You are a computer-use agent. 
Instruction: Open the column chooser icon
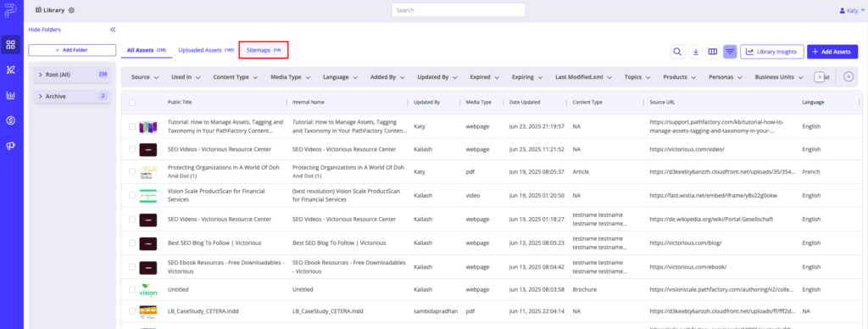713,52
